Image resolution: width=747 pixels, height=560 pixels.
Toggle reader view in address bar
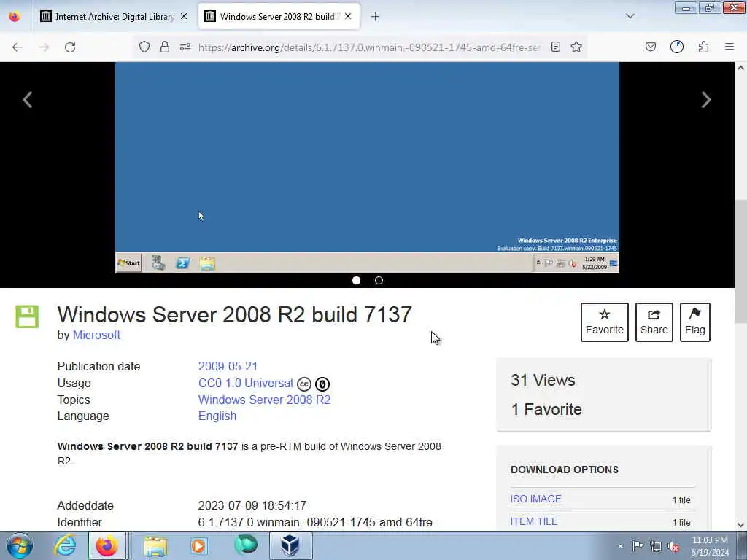tap(555, 47)
